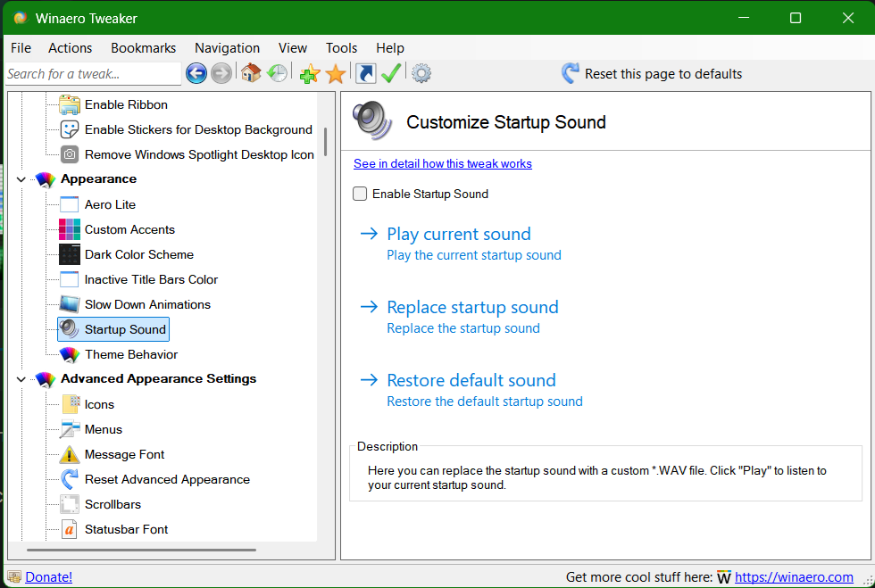
Task: Open the Donate! link
Action: 48,576
